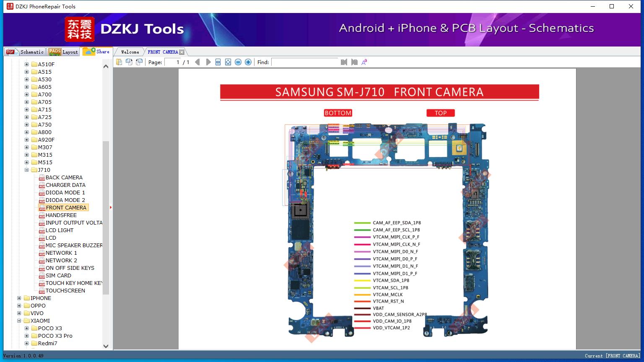
Task: Expand the A515 tree node
Action: 27,72
